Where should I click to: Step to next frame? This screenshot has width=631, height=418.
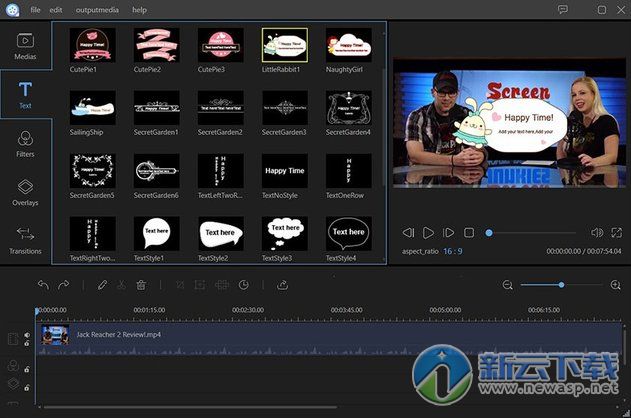click(448, 233)
